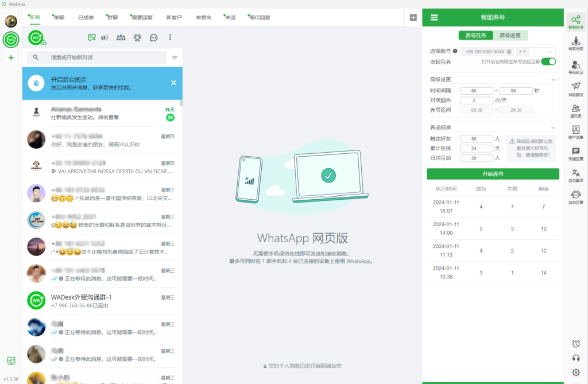Click the chat search icon in header toolbar
This screenshot has height=384, width=588.
click(91, 37)
